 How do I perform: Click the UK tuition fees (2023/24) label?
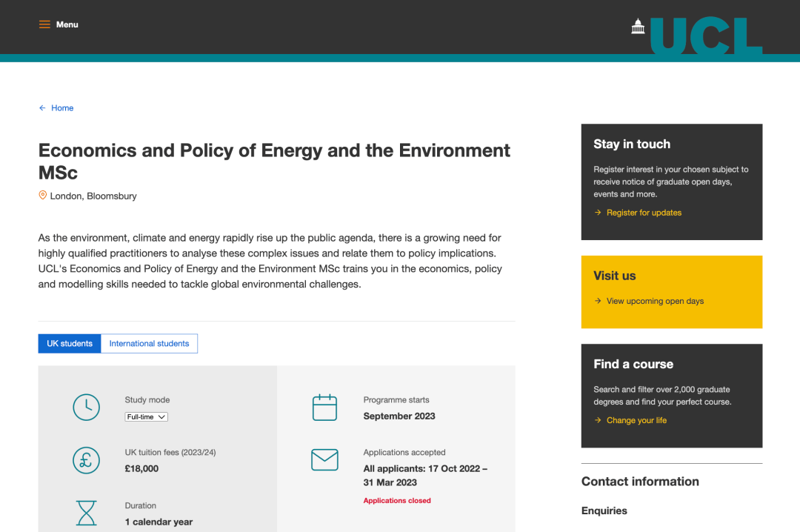170,453
